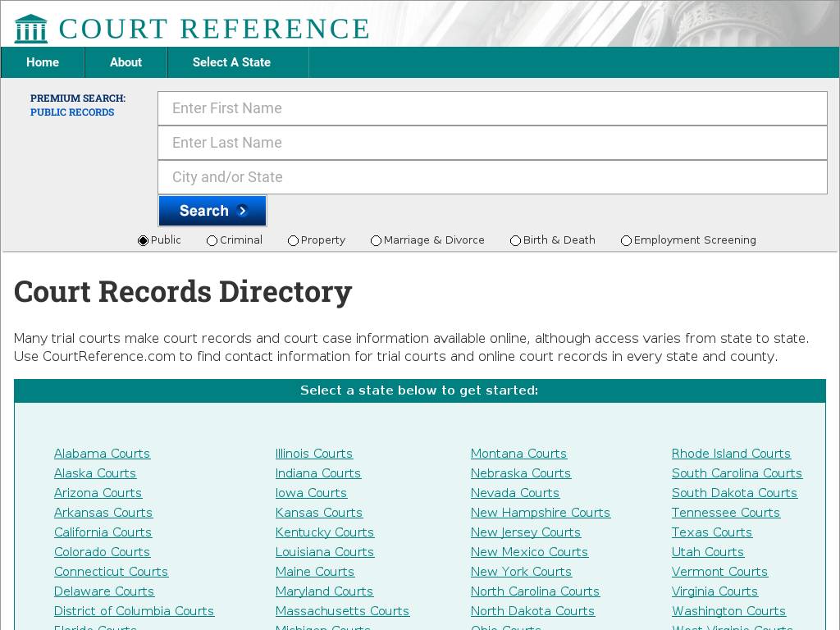The image size is (840, 630).
Task: Open the Select A State menu
Action: click(x=231, y=62)
